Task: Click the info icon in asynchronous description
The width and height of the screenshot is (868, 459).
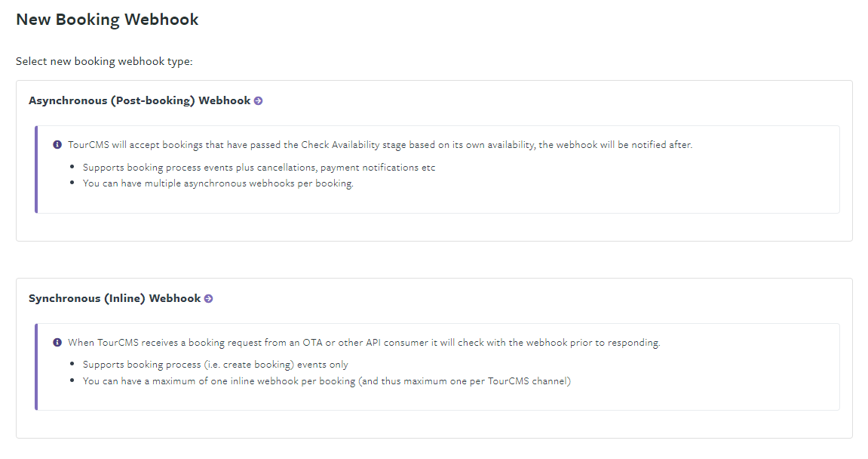Action: point(57,144)
